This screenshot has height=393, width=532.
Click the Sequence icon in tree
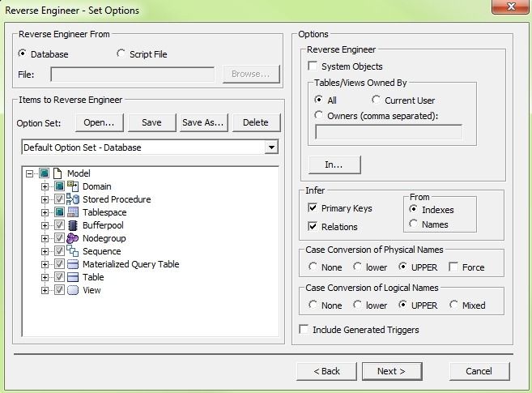(72, 251)
